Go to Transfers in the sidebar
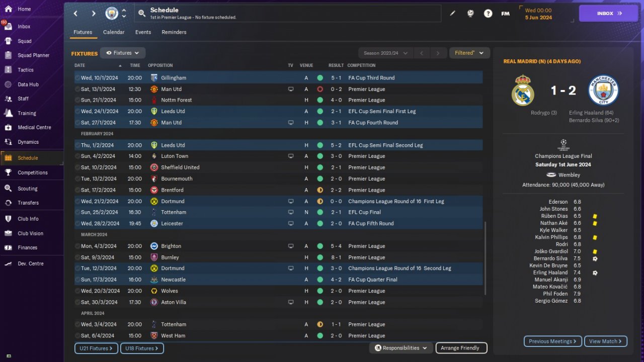644x362 pixels. (x=28, y=203)
